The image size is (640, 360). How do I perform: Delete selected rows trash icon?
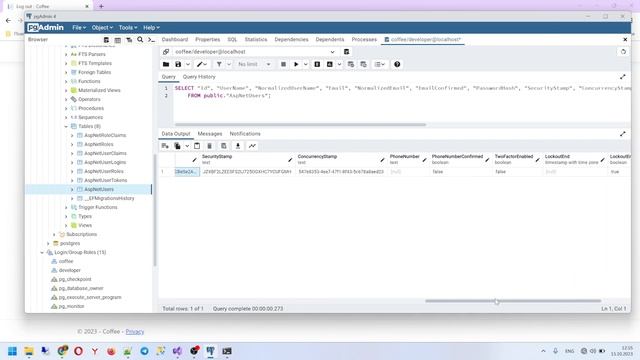click(x=209, y=146)
